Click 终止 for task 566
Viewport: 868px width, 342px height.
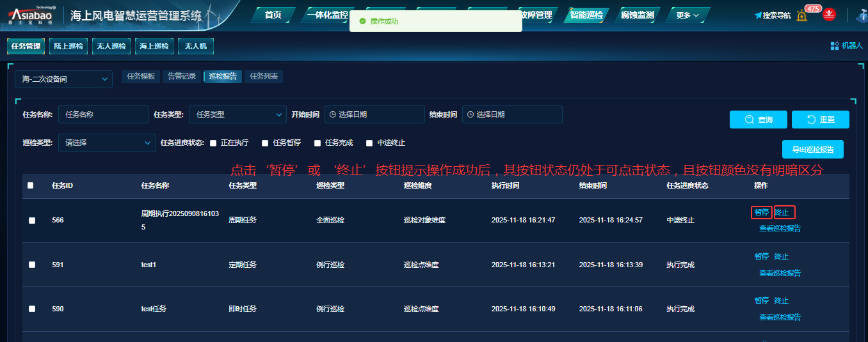click(x=782, y=212)
